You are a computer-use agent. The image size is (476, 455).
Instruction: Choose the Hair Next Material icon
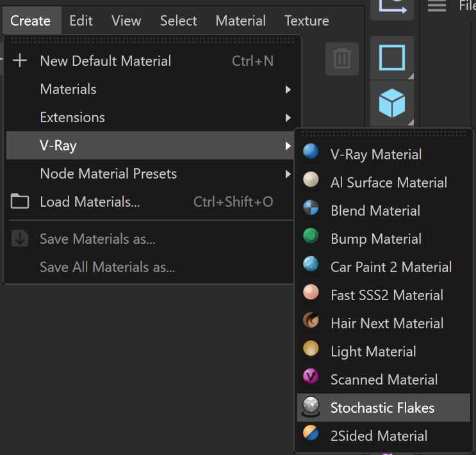[x=311, y=321]
